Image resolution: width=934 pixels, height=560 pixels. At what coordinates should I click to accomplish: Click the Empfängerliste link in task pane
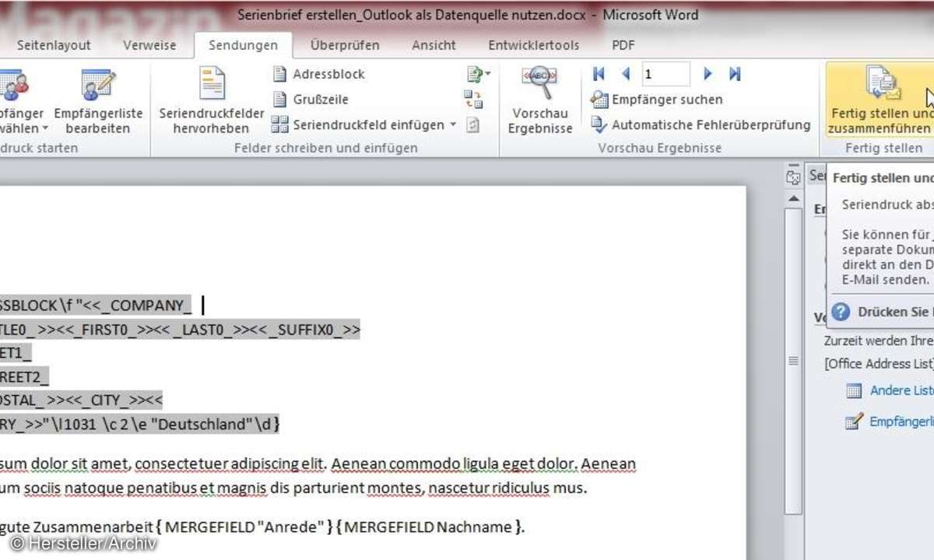click(x=901, y=421)
